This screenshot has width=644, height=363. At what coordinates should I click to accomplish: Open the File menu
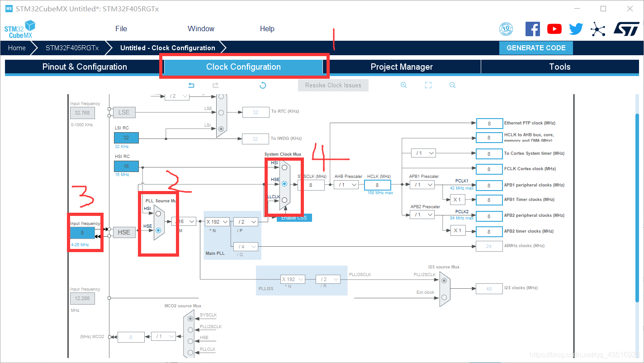tap(121, 29)
